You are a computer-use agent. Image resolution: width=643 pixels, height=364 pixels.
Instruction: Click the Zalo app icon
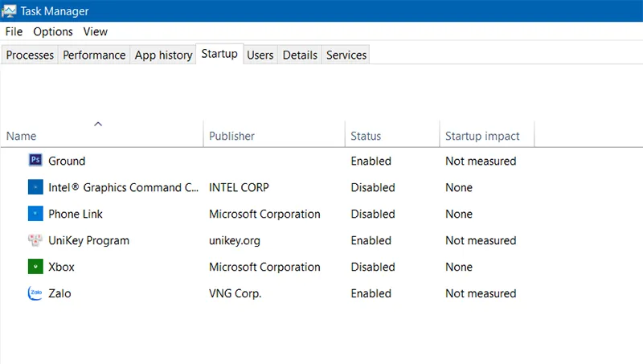[x=35, y=293]
